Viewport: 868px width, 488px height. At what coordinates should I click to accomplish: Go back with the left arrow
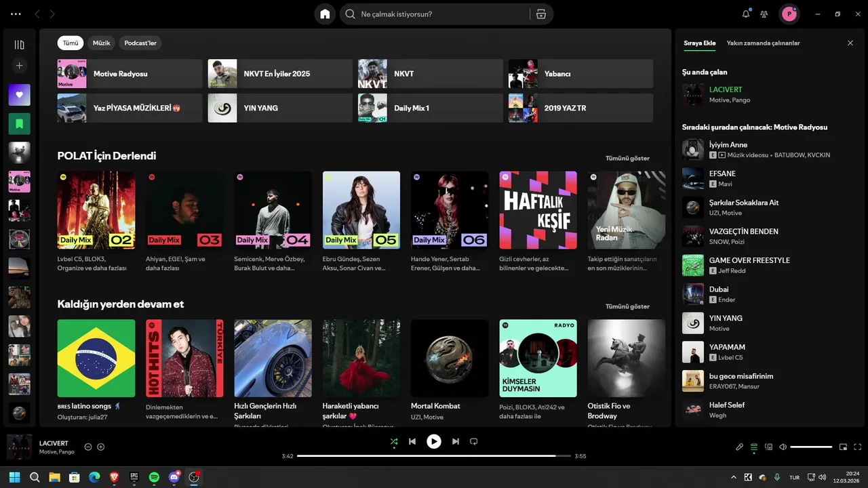(x=37, y=14)
